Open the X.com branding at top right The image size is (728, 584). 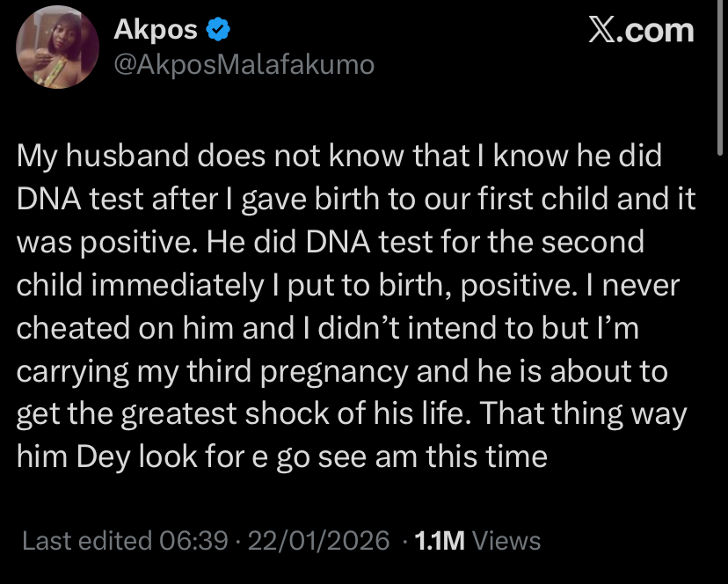pos(640,28)
